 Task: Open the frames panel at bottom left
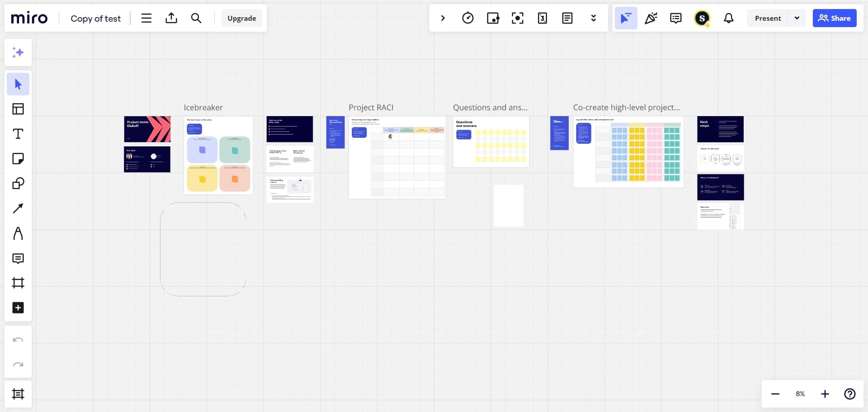[18, 394]
